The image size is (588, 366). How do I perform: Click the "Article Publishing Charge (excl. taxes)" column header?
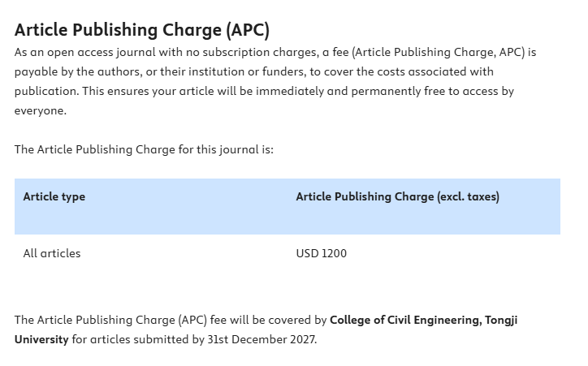(397, 196)
